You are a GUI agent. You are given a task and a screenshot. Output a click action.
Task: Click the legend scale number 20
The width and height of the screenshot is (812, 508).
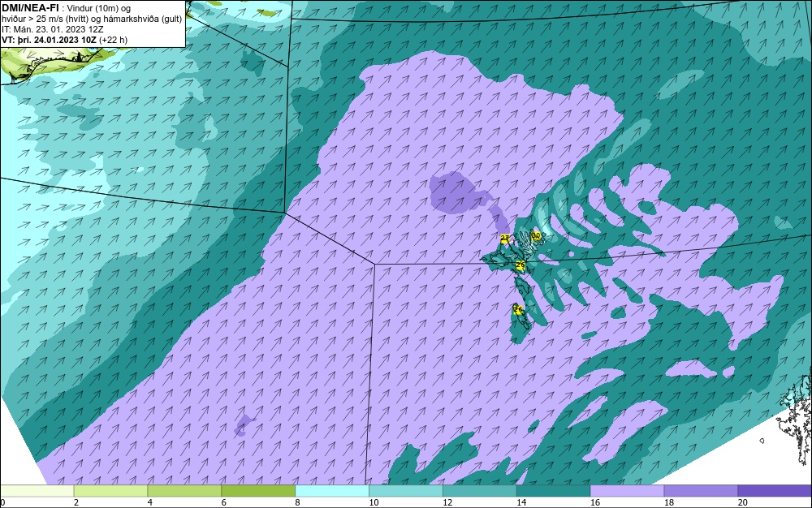pos(743,502)
